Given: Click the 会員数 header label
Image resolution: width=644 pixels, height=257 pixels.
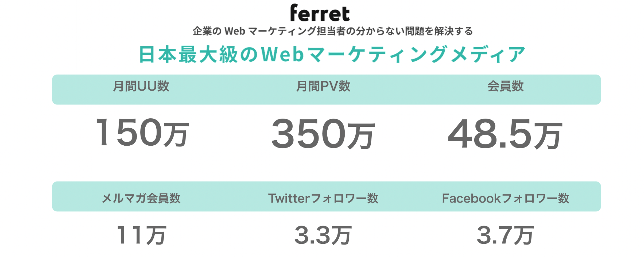Looking at the screenshot, I should [506, 86].
